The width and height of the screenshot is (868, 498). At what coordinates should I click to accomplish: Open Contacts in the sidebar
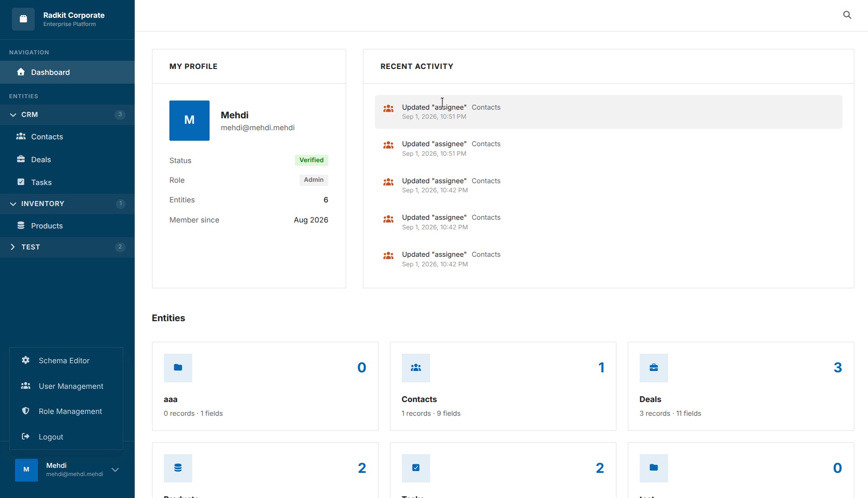pos(67,137)
